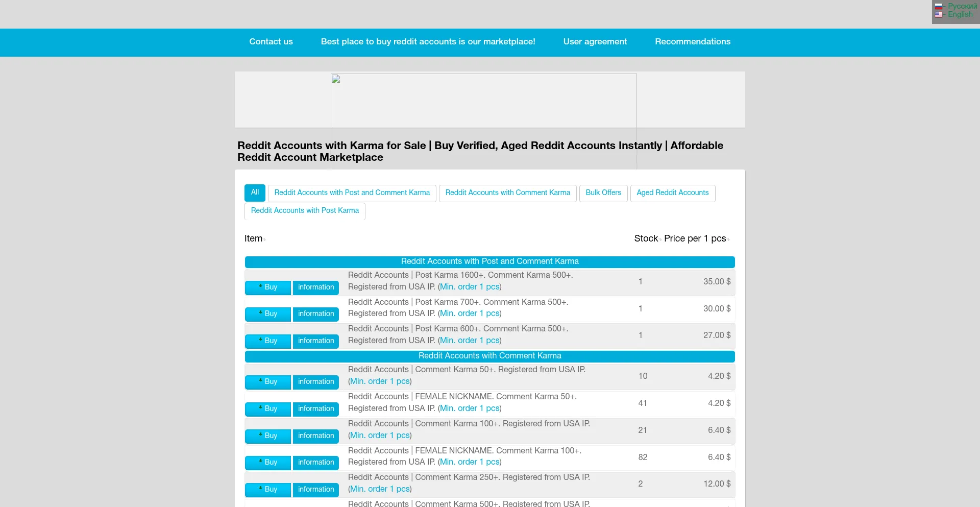This screenshot has height=507, width=980.
Task: Click the 4.20 $ price beside stock 41
Action: [x=719, y=403]
